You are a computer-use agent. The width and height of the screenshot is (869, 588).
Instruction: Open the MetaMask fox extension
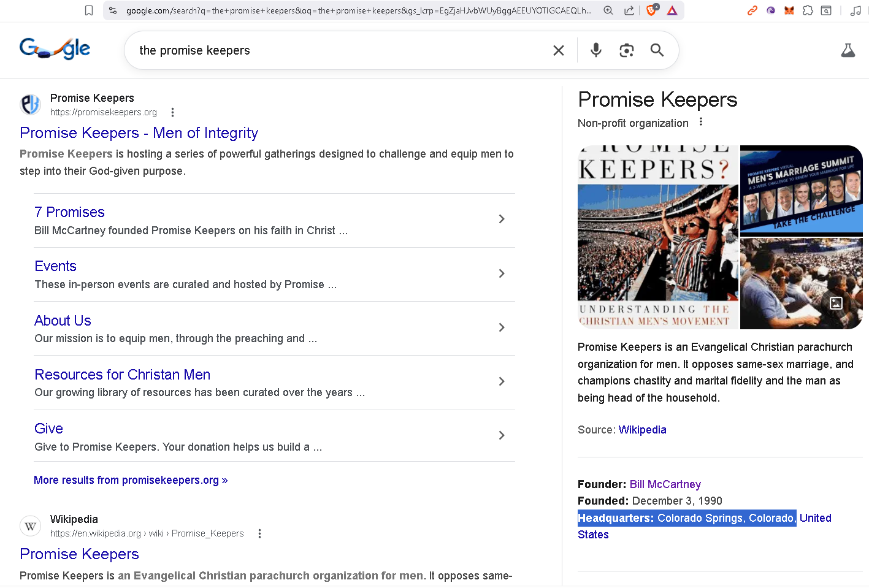[x=789, y=10]
